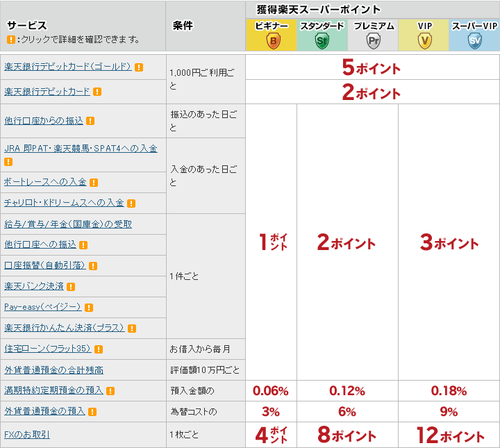The height and width of the screenshot is (448, 500).
Task: Open info icon beside 楽天銀行デビットカード(ゴールド)
Action: click(139, 67)
